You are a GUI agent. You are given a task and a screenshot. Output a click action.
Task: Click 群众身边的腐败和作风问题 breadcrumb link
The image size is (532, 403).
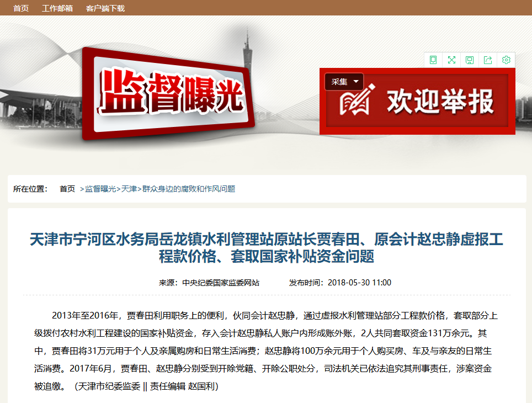coord(189,189)
